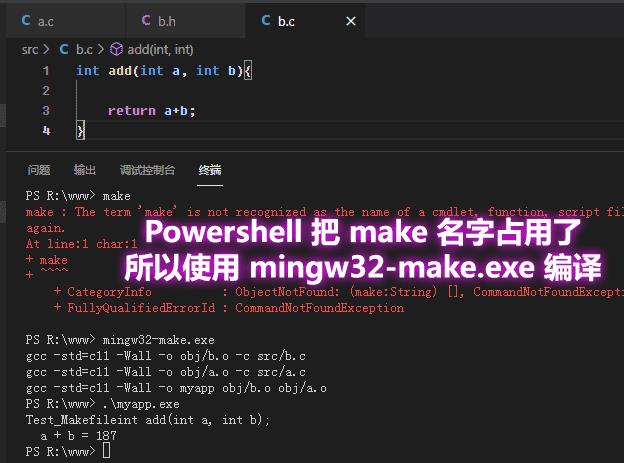This screenshot has height=463, width=624.
Task: Click 'PS R:\www> make' terminal line
Action: (x=78, y=196)
